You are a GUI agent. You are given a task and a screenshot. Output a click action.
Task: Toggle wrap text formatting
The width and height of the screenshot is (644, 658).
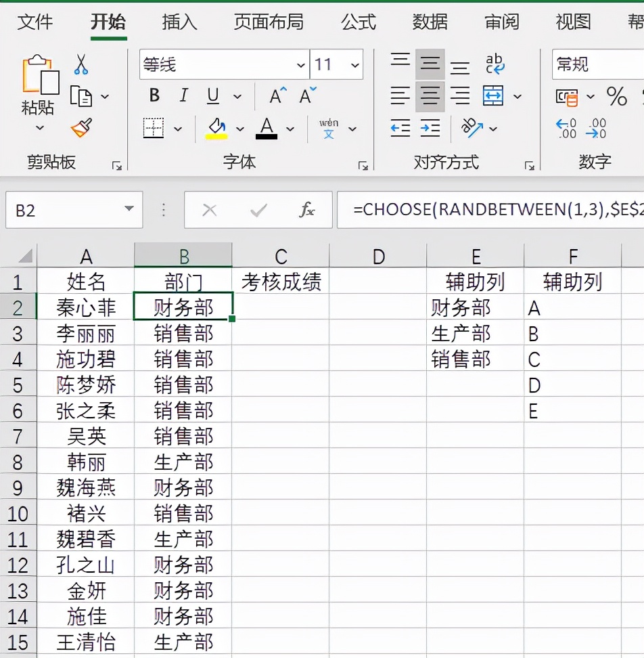(495, 62)
